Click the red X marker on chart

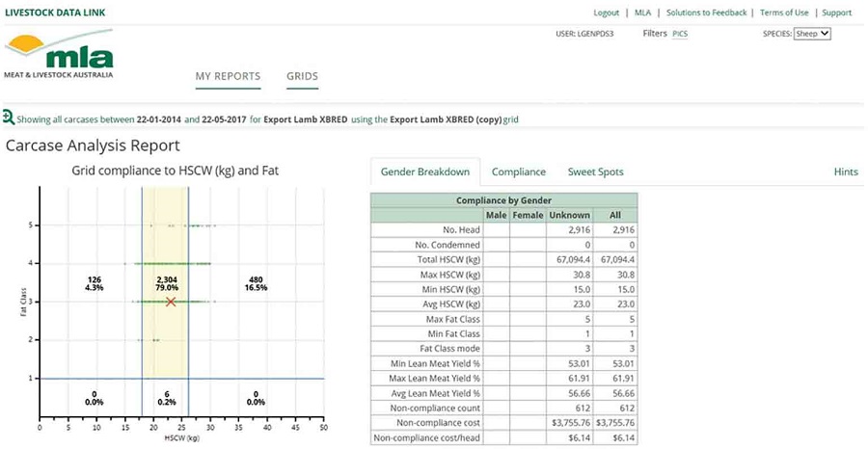171,302
